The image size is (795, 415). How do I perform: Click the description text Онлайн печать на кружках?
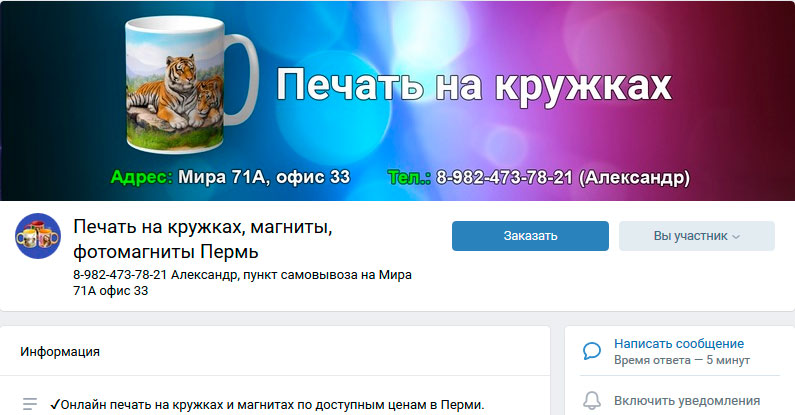[x=267, y=405]
